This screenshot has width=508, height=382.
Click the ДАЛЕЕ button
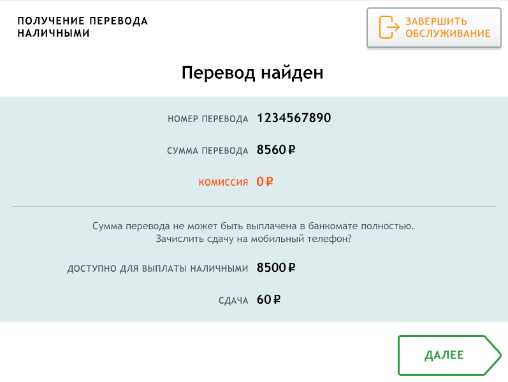[450, 355]
